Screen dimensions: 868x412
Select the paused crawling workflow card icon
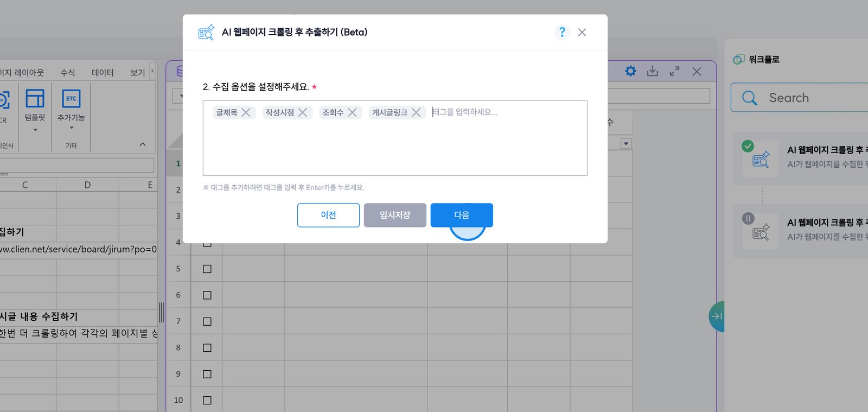761,232
